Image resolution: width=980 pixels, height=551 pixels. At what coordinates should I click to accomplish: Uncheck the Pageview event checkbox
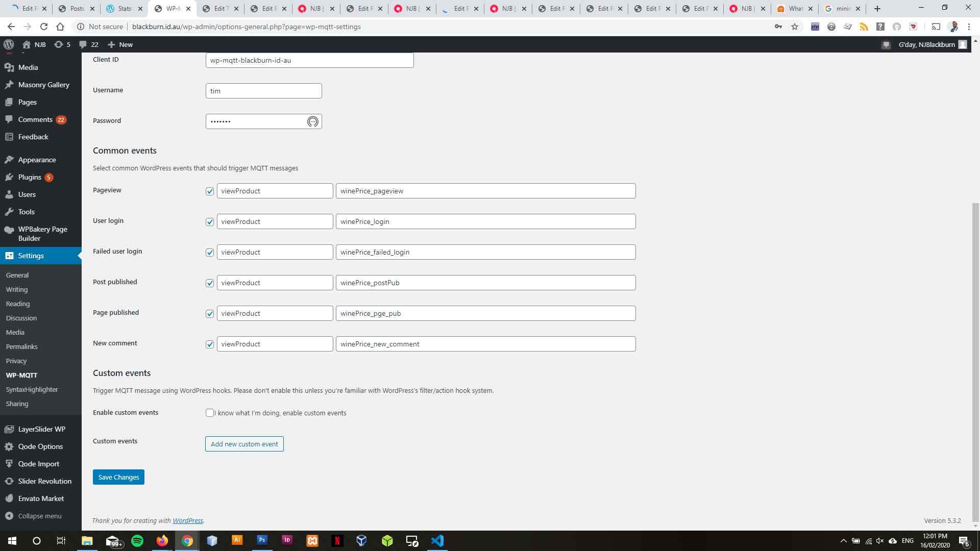coord(210,191)
